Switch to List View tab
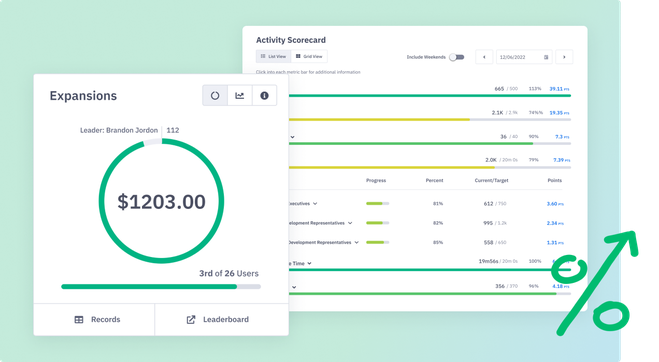Image resolution: width=659 pixels, height=362 pixels. pyautogui.click(x=273, y=56)
